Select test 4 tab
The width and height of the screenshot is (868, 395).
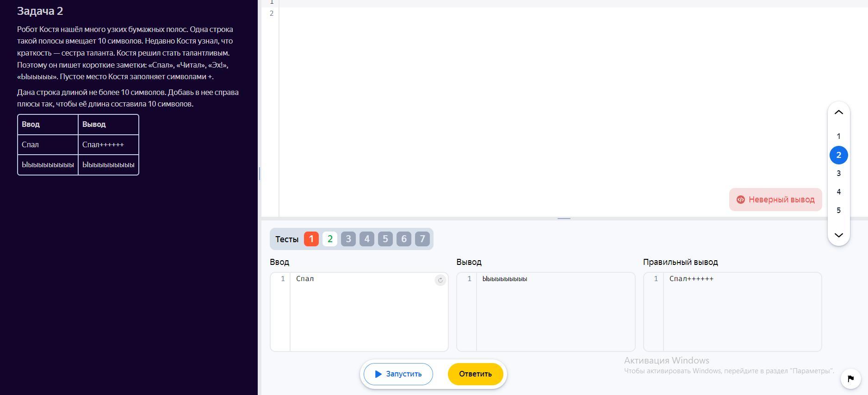367,239
